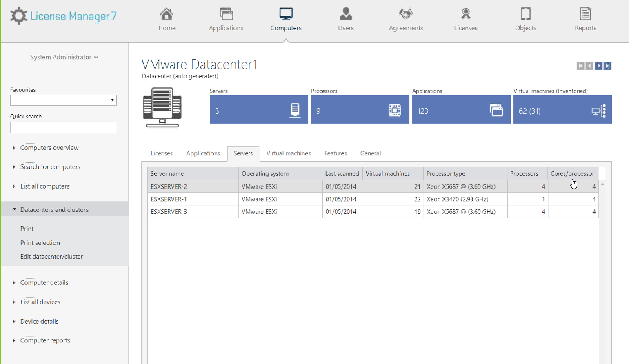The height and width of the screenshot is (364, 629).
Task: Click the Processors summary tile
Action: click(360, 109)
